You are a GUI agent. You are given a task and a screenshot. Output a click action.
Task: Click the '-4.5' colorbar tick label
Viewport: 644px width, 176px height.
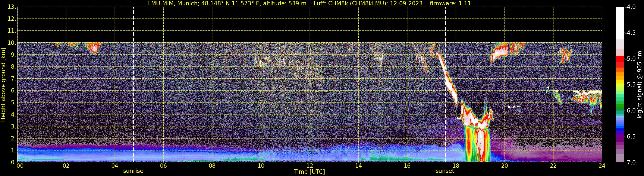click(x=630, y=33)
